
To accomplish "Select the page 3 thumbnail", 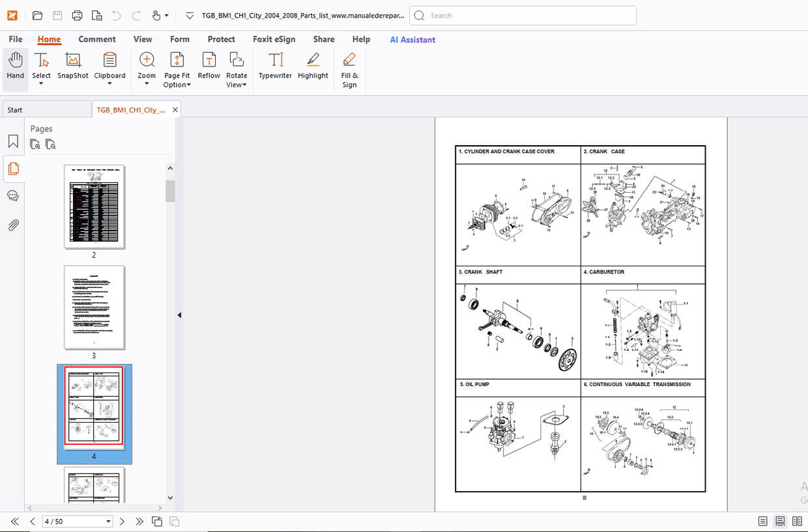I will (94, 307).
